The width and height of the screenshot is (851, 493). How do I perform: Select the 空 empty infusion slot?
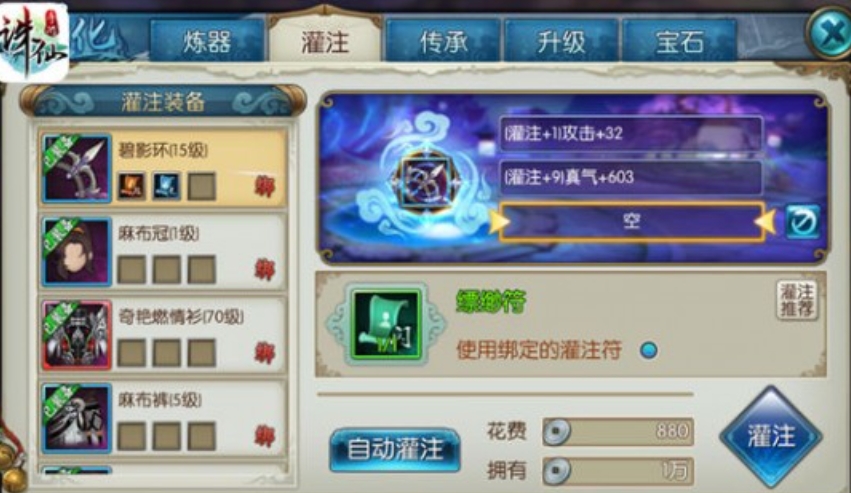coord(632,222)
